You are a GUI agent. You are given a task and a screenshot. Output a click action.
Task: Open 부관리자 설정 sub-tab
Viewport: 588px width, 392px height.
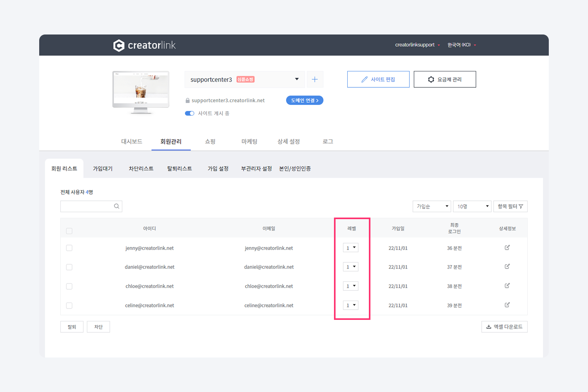256,169
